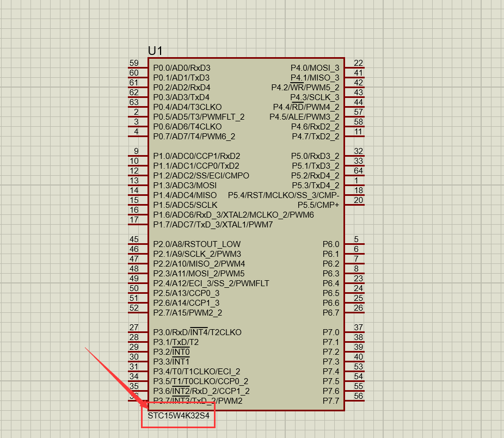
Task: Click pin number 22 on right side
Action: coord(358,63)
